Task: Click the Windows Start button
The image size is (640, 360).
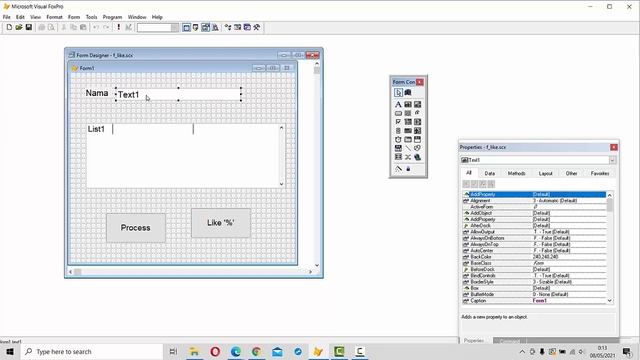Action: pos(10,351)
